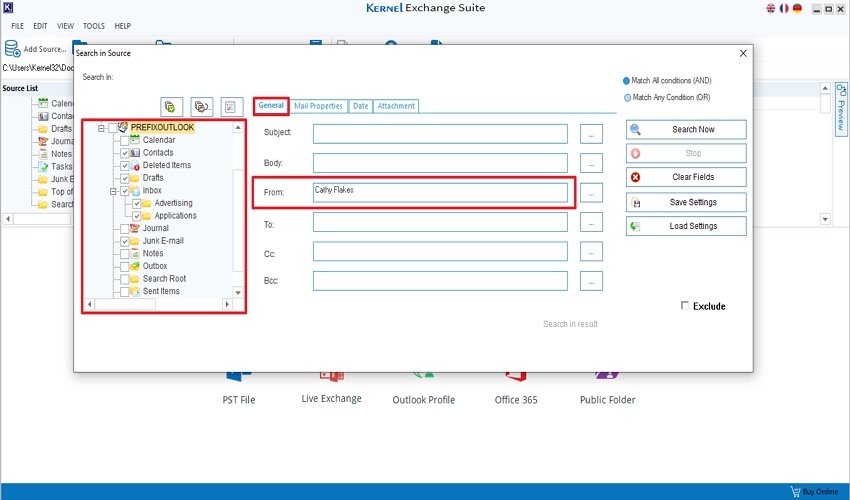
Task: Select Match Any Condition (OR) radio
Action: click(627, 98)
